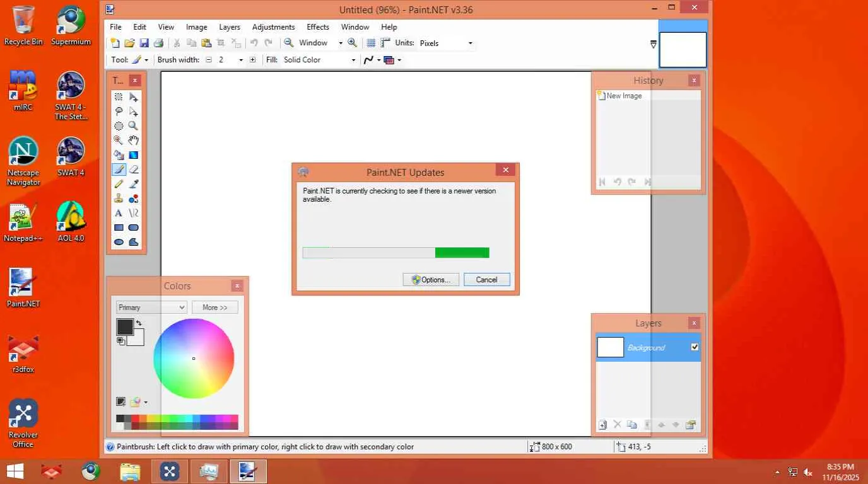Open Paint.NET desktop shortcut

click(23, 287)
